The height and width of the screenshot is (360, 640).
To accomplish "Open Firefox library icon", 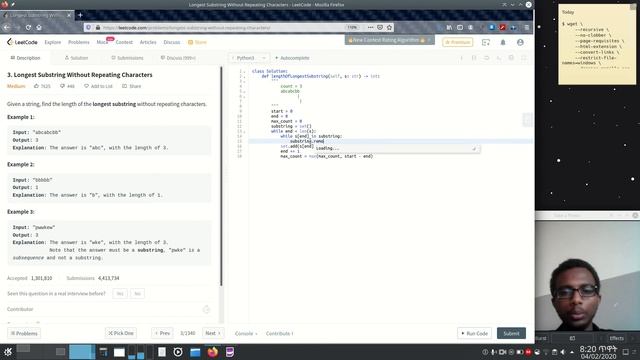I will [449, 27].
